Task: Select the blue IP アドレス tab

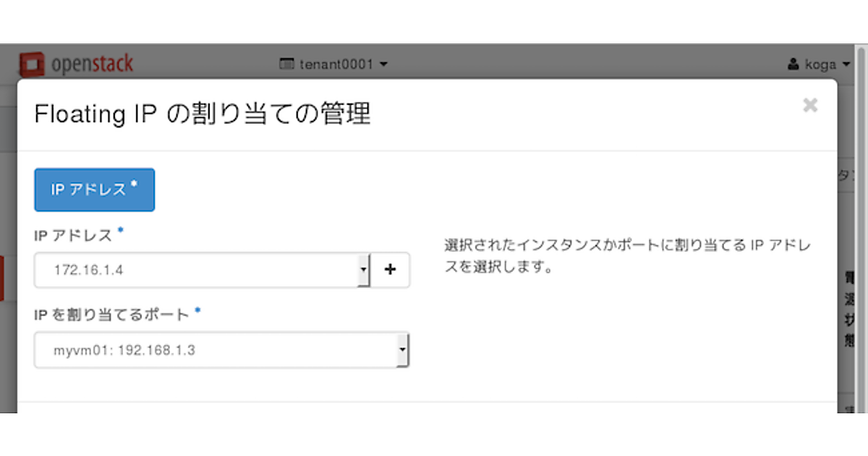Action: (x=94, y=190)
